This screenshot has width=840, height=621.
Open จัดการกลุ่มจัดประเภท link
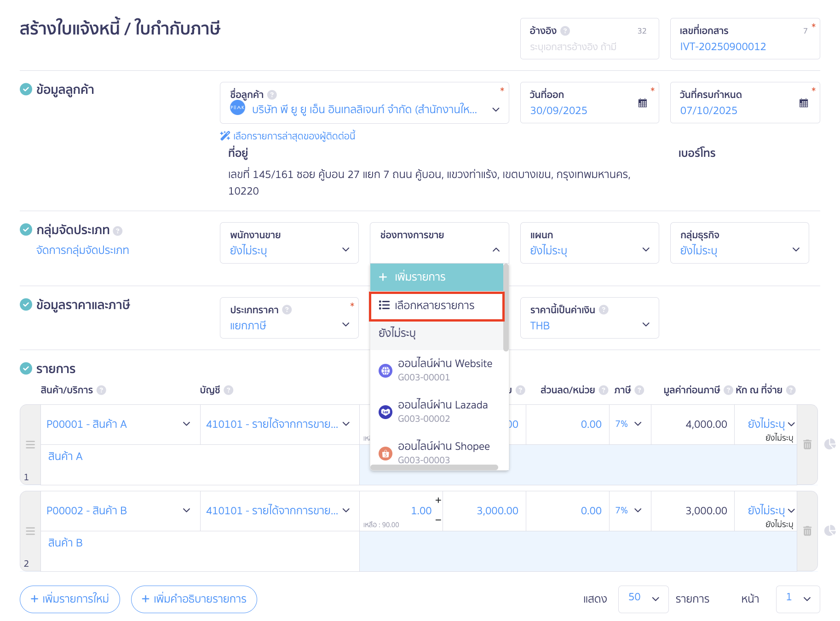(83, 250)
